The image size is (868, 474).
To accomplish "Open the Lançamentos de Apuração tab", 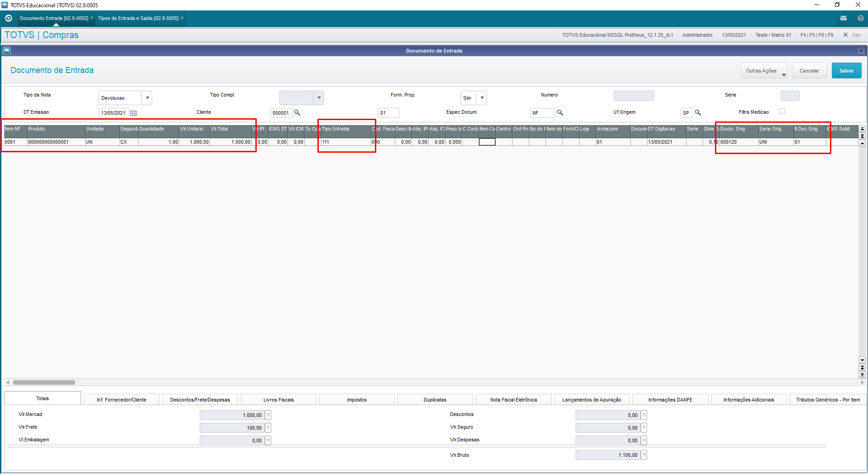I will coord(592,400).
